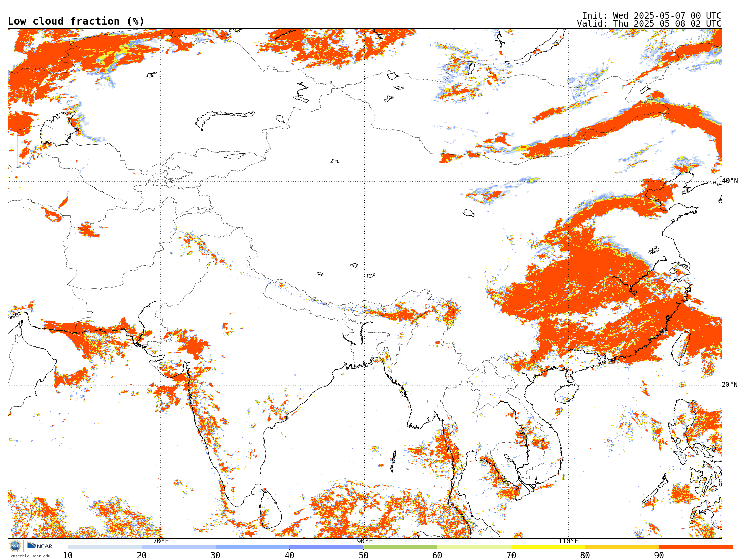This screenshot has width=744, height=560.
Task: Pick the blue 30–40 colorbar segment
Action: tap(252, 547)
